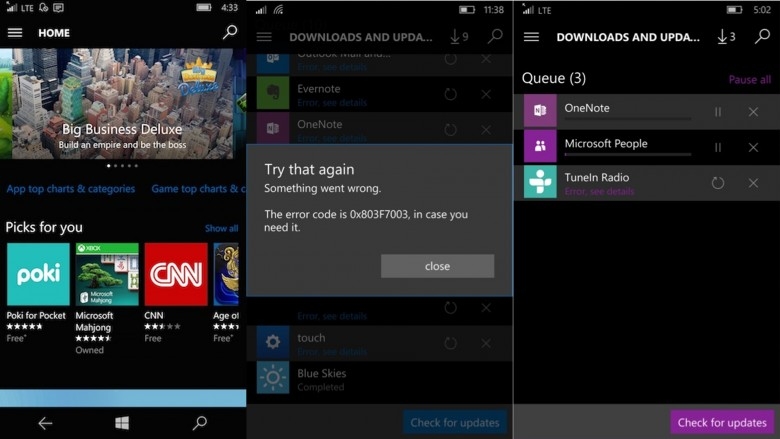The image size is (780, 439).
Task: Tap the back arrow navigation button
Action: click(x=45, y=423)
